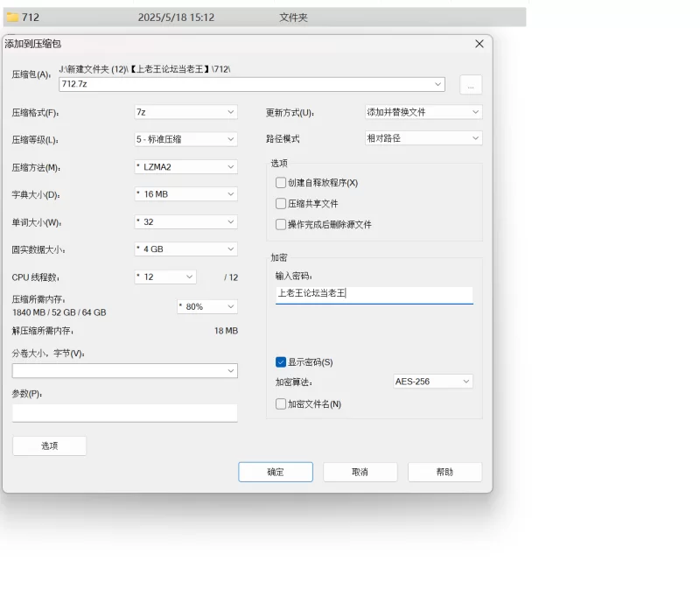
Task: Click the 712 folder icon in file list
Action: coord(12,18)
